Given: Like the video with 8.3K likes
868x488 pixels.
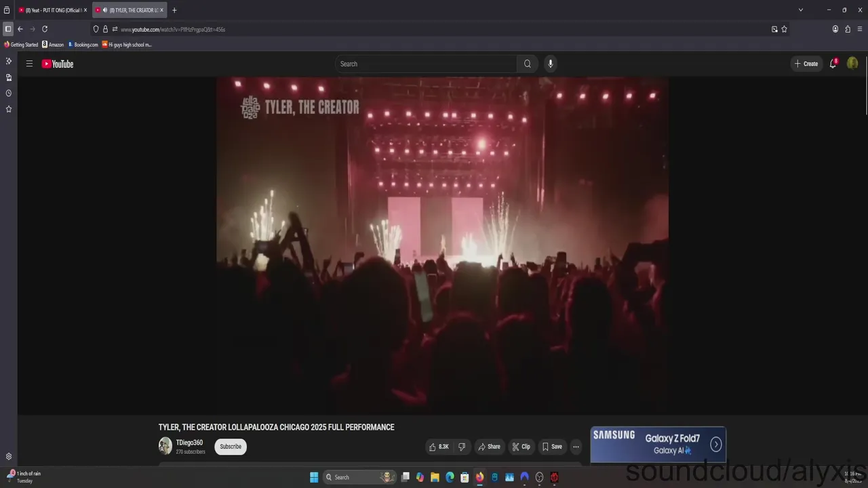Looking at the screenshot, I should click(439, 447).
